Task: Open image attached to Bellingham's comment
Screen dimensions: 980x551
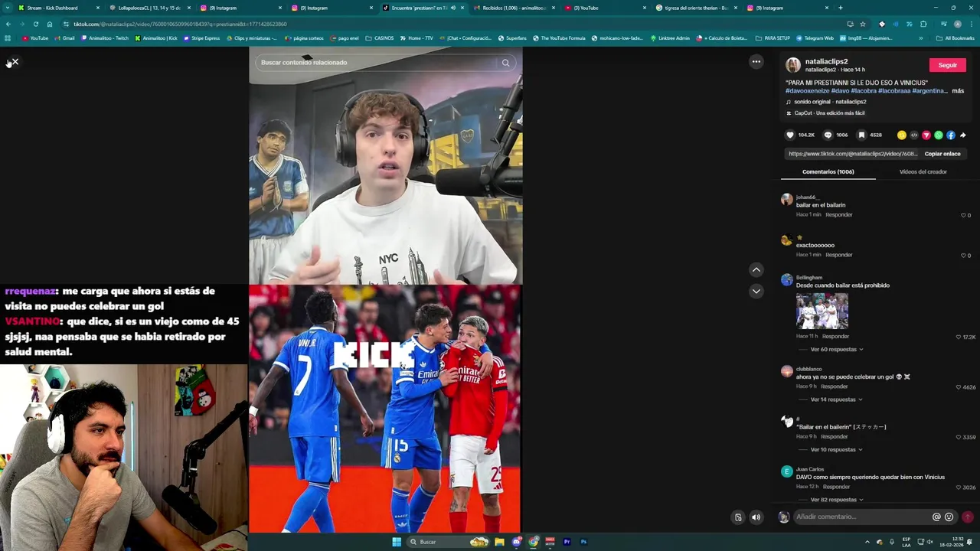Action: (822, 311)
